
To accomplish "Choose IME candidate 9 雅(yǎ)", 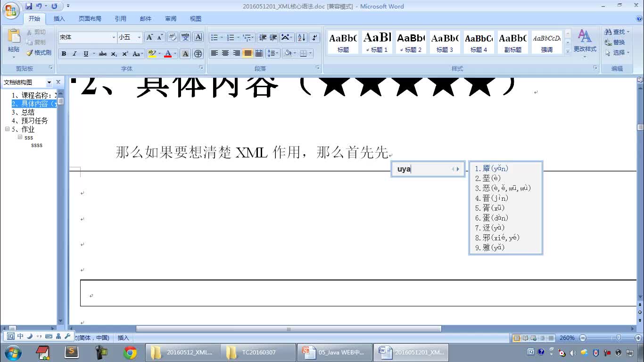I will click(489, 247).
